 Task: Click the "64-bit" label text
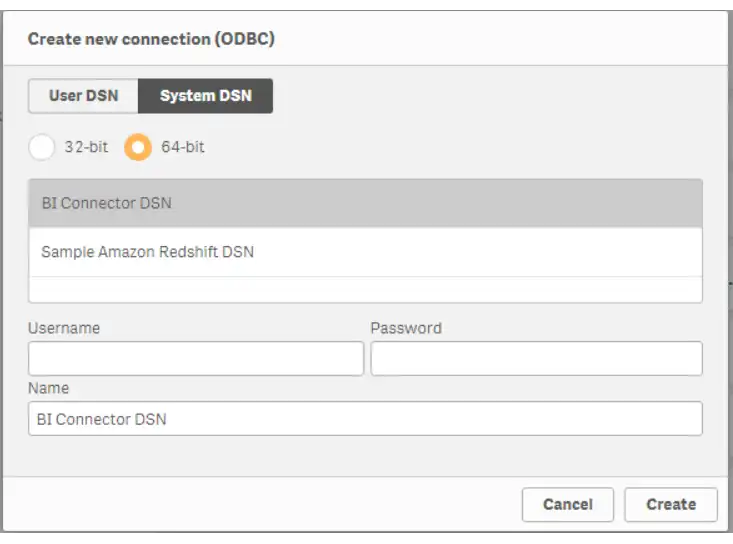183,147
